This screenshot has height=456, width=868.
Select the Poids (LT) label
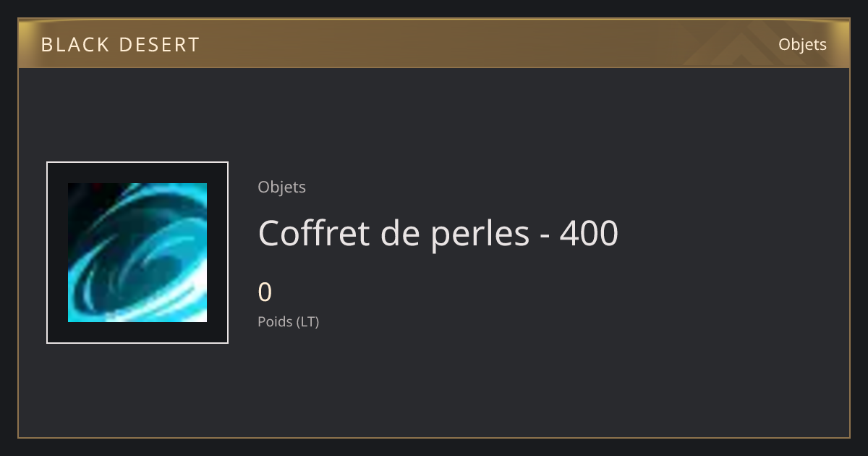coord(288,321)
